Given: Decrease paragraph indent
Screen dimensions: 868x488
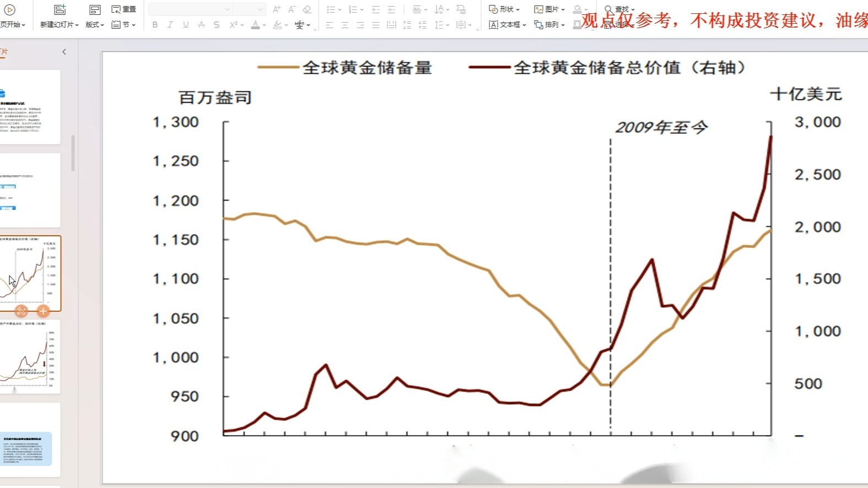Looking at the screenshot, I should pyautogui.click(x=376, y=9).
